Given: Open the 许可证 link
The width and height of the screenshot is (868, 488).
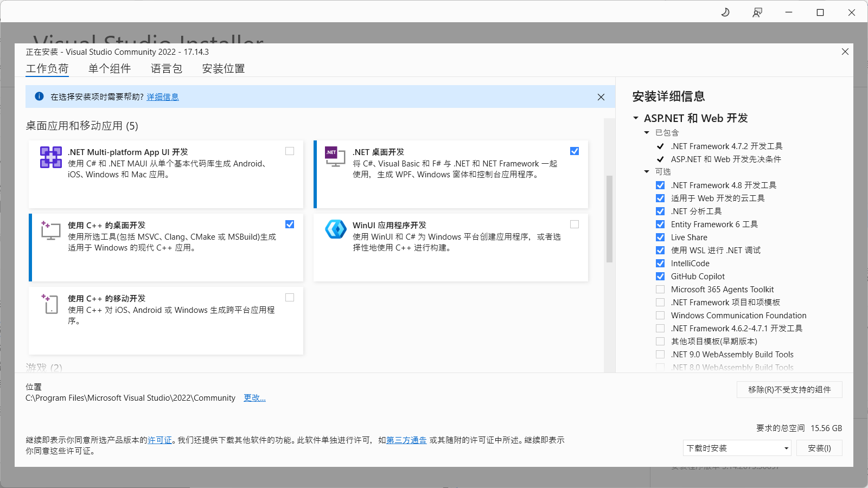Looking at the screenshot, I should tap(159, 440).
